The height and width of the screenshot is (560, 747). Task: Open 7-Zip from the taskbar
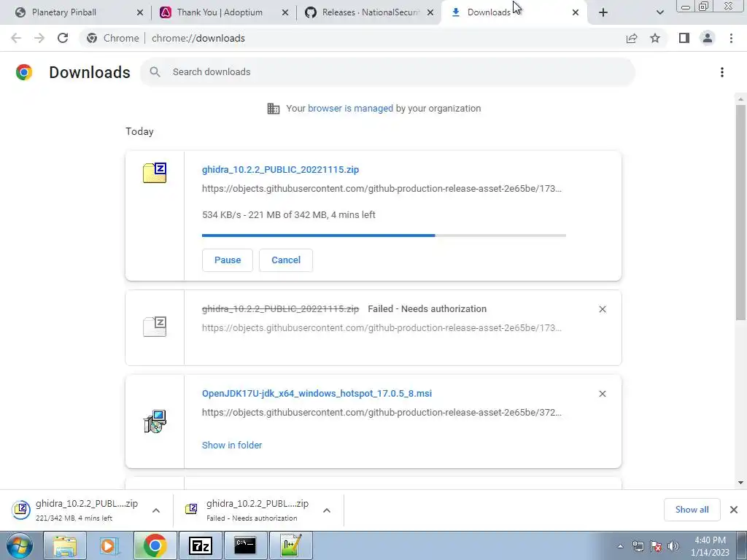click(x=200, y=545)
